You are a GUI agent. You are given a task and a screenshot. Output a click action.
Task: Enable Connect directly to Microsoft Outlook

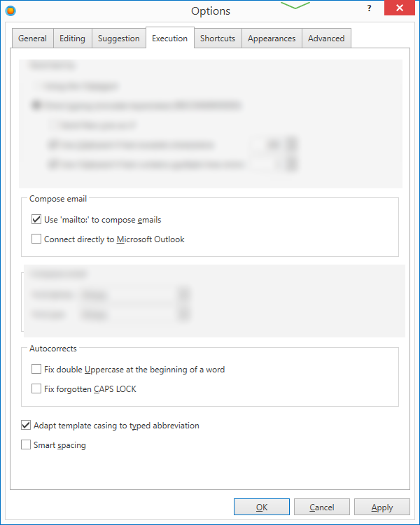click(x=36, y=239)
